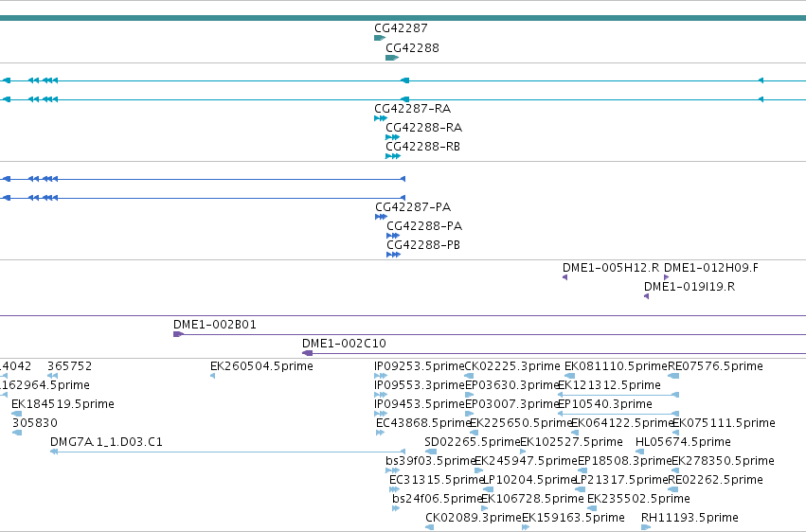Click the EK102527.5prime EST label
Image resolution: width=806 pixels, height=532 pixels.
point(572,442)
